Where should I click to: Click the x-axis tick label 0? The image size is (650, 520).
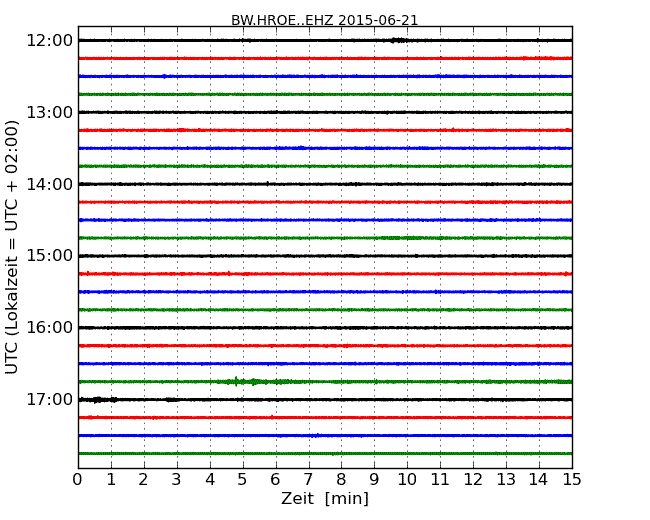click(78, 480)
